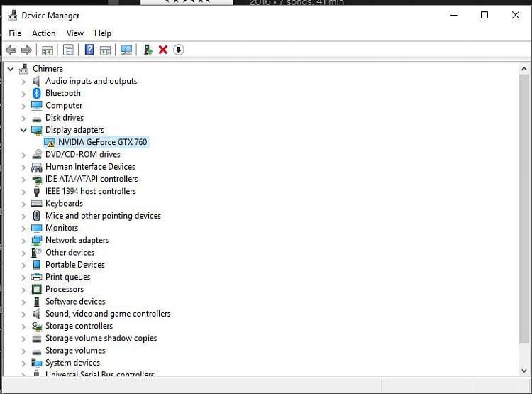The height and width of the screenshot is (394, 532).
Task: Click the Chimera computer root icon
Action: point(23,69)
